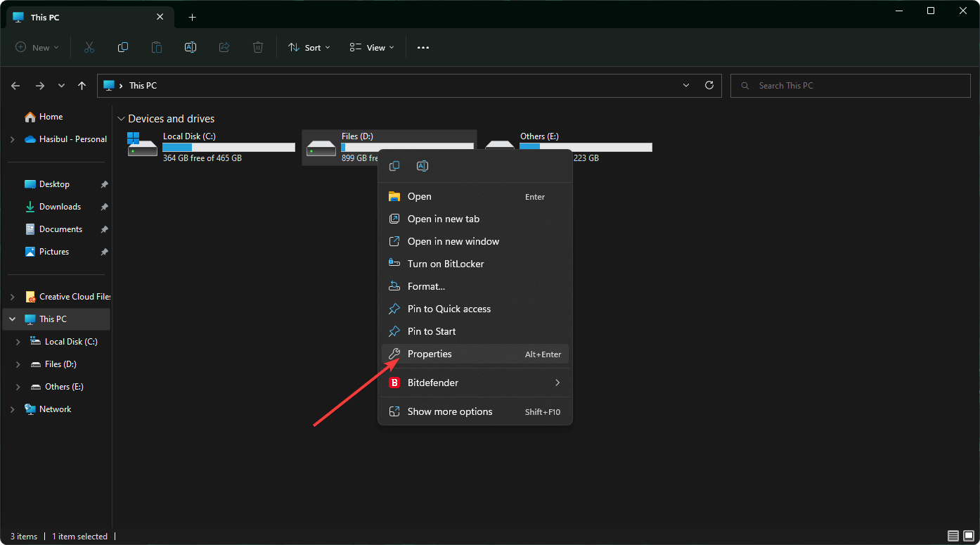
Task: Click the Rename icon in context menu
Action: pos(423,166)
